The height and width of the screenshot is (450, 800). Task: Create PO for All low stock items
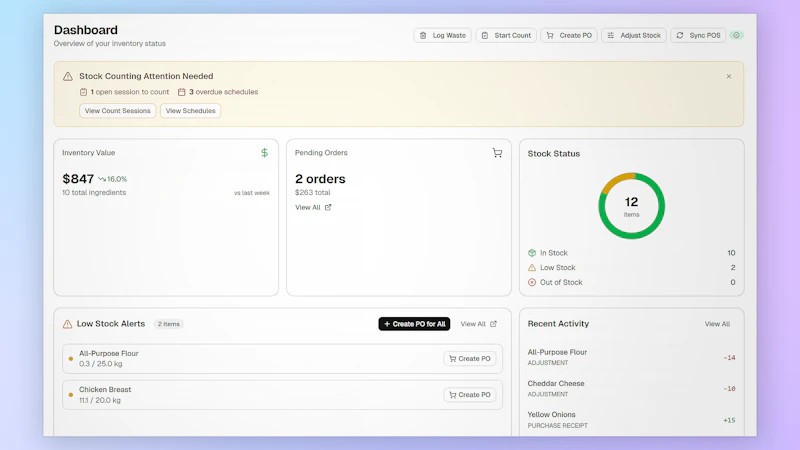[x=414, y=324]
